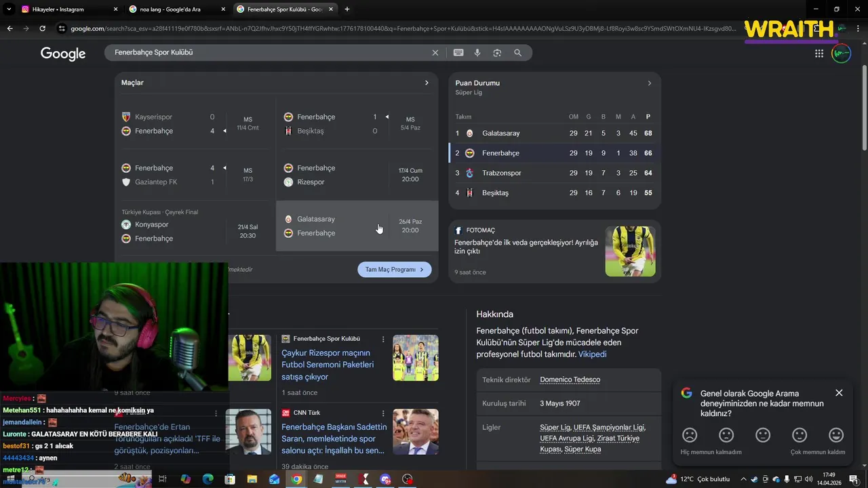Select the second (dissatisfied) face rating
This screenshot has width=868, height=488.
726,435
